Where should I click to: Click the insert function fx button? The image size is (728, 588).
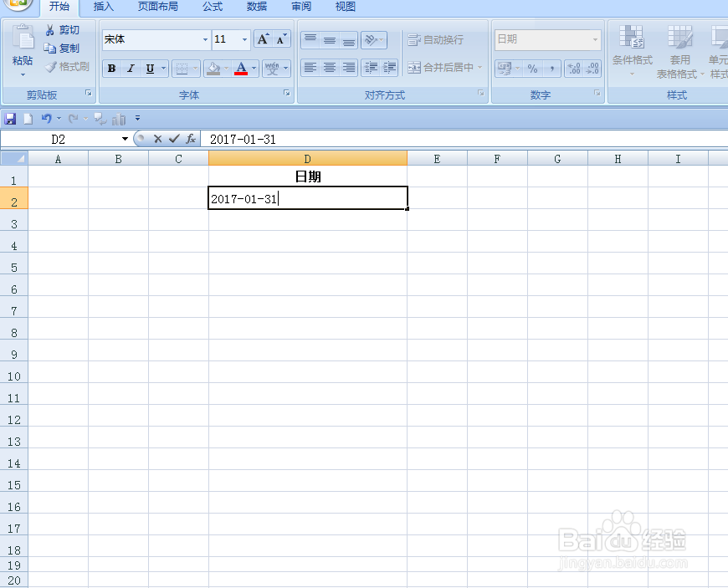pyautogui.click(x=190, y=139)
